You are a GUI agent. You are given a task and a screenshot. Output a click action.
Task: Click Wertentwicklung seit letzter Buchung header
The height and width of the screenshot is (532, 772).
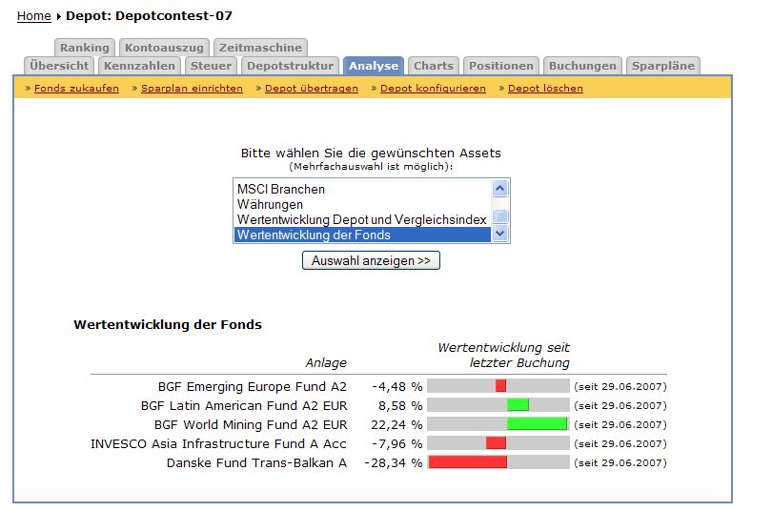[x=503, y=356]
